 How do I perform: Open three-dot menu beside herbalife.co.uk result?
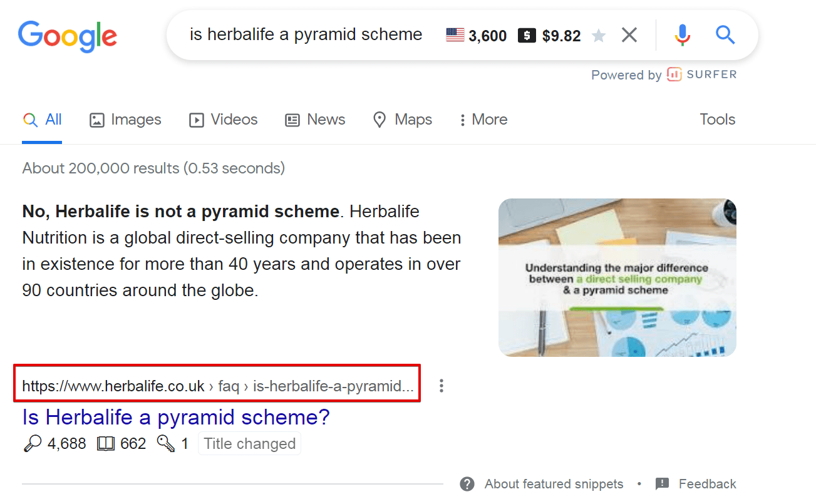[x=442, y=386]
